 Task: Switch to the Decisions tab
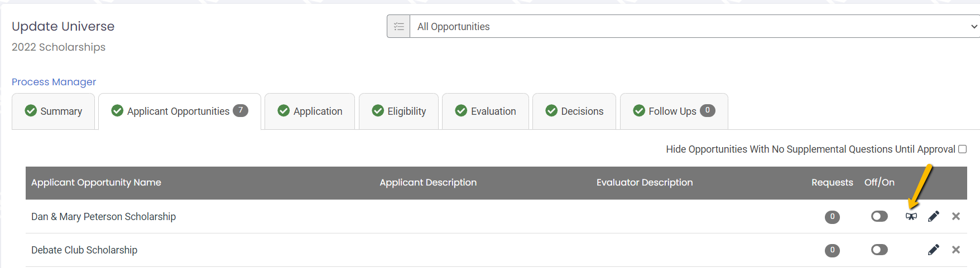click(x=574, y=111)
